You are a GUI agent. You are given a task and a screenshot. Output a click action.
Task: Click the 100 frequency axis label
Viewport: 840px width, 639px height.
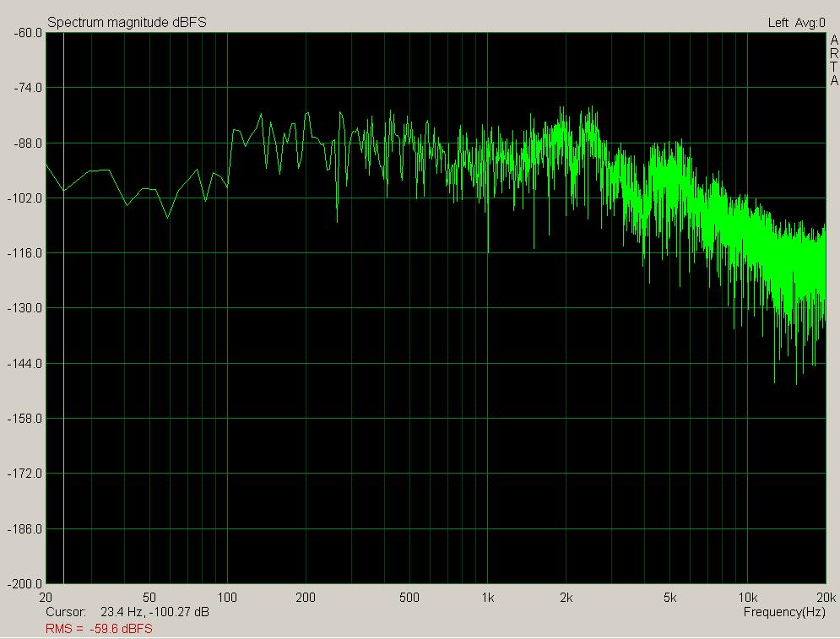[227, 598]
